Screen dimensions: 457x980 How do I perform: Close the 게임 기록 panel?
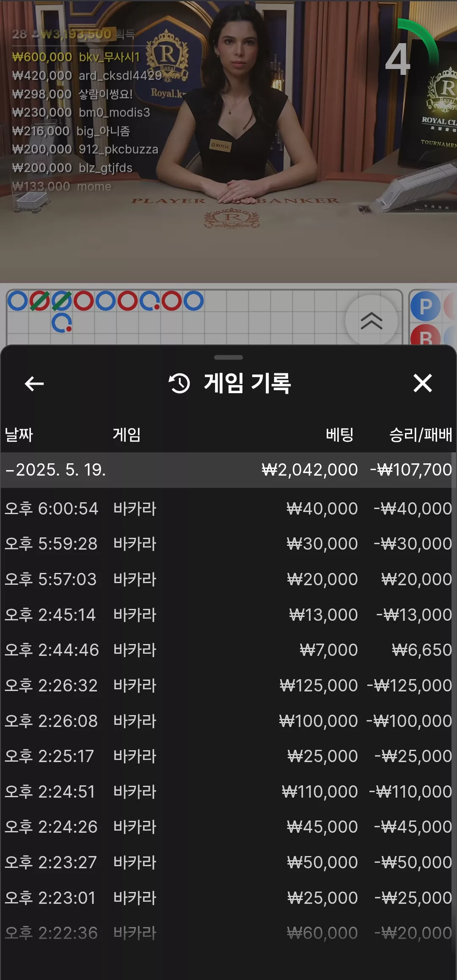pos(423,383)
